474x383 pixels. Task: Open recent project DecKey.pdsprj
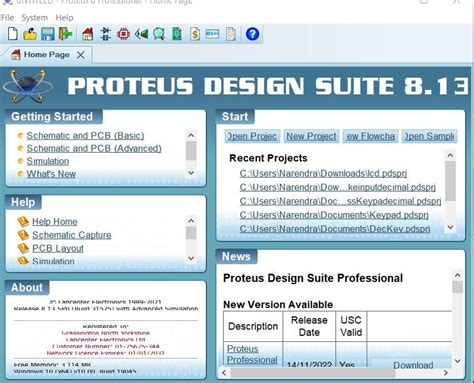(x=335, y=229)
